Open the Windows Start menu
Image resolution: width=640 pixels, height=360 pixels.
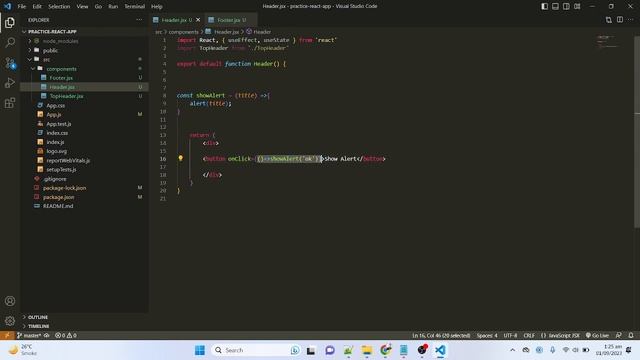(200, 350)
